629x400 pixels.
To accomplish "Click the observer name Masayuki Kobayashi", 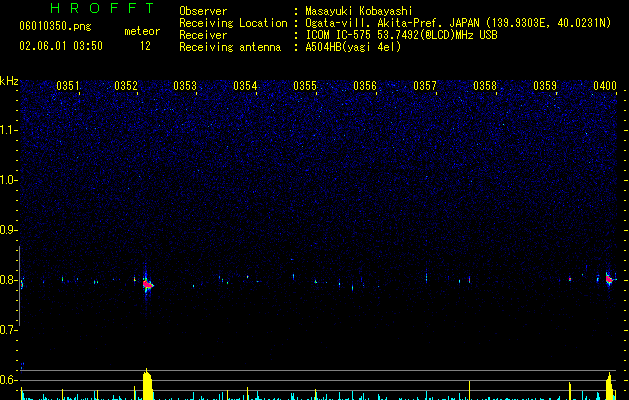I will tap(359, 11).
